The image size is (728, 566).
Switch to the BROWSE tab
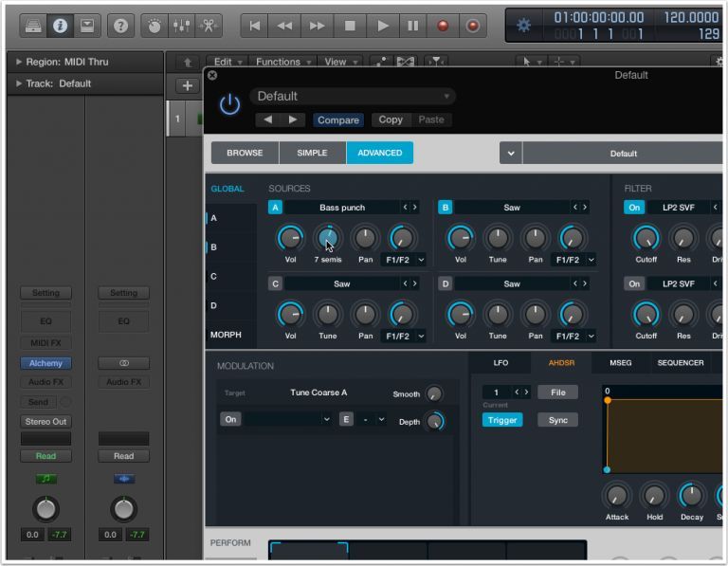coord(245,153)
